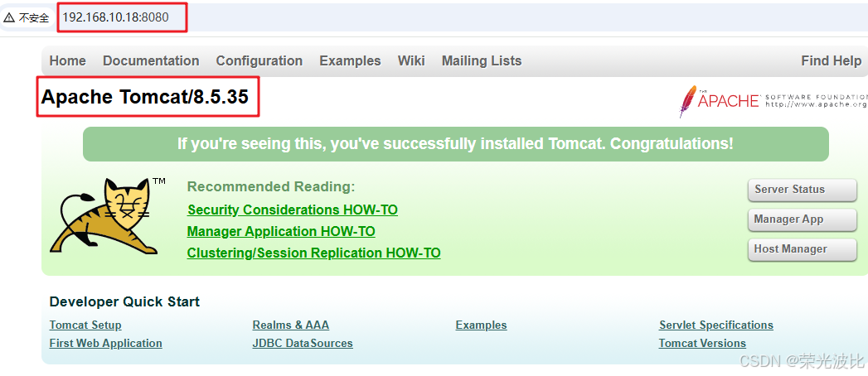Image resolution: width=868 pixels, height=376 pixels.
Task: Click the Manager App button
Action: (x=802, y=219)
